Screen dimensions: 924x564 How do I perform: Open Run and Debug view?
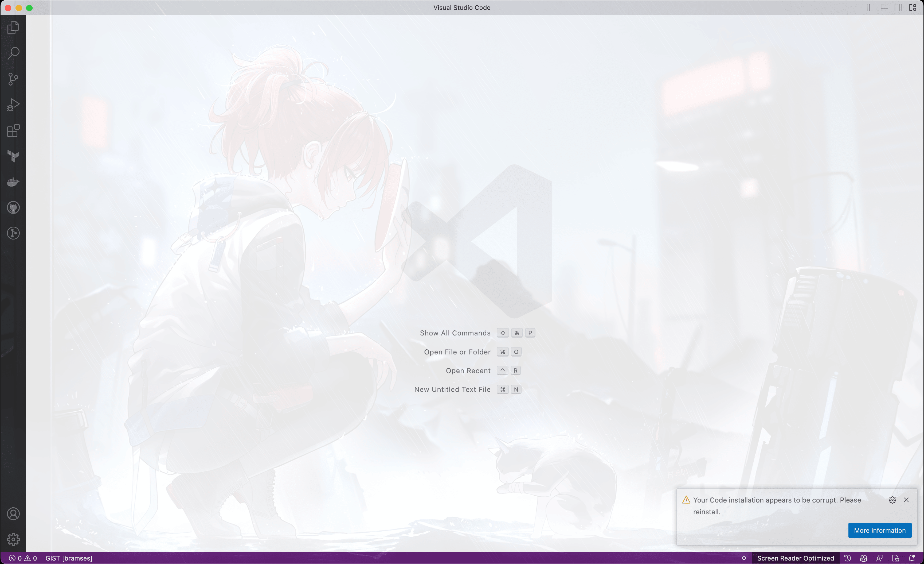point(13,105)
